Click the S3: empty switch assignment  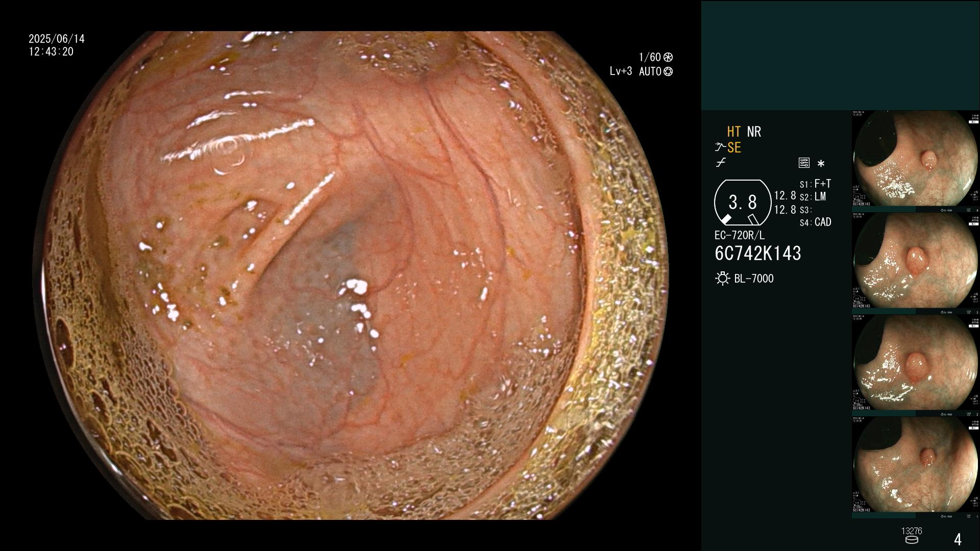point(805,210)
